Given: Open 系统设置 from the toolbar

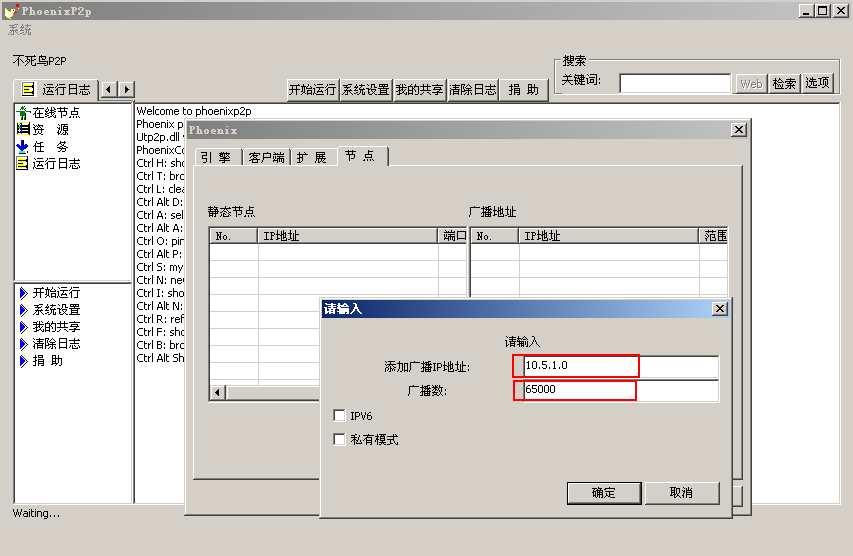Looking at the screenshot, I should coord(366,89).
